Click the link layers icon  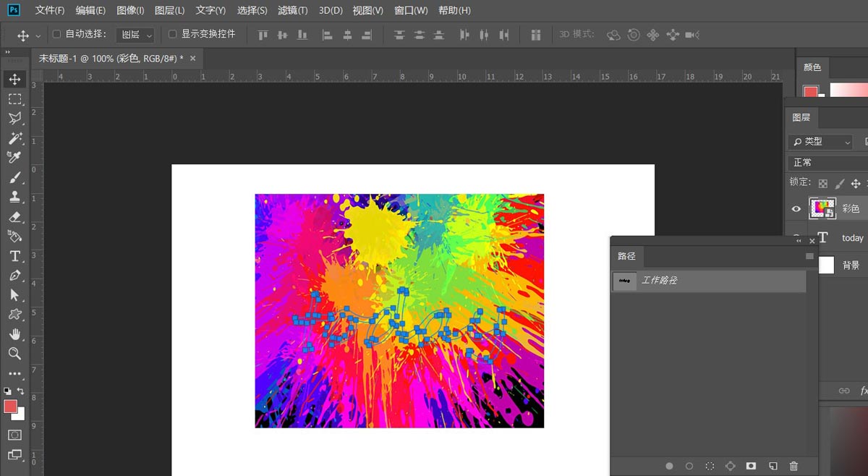[x=844, y=391]
